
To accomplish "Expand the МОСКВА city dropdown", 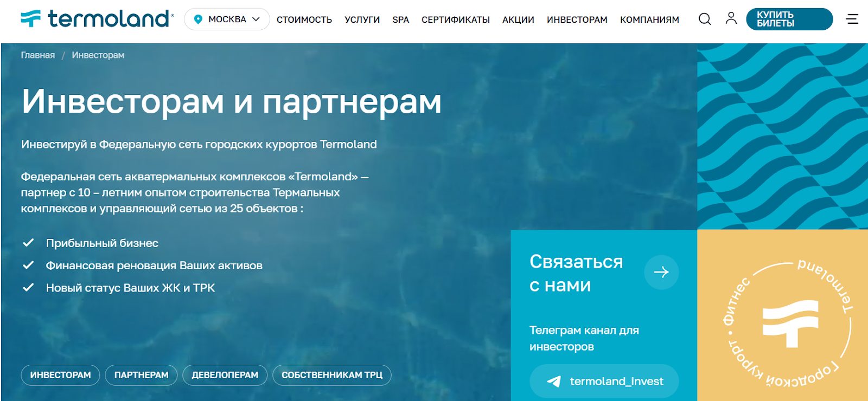I will pos(227,20).
